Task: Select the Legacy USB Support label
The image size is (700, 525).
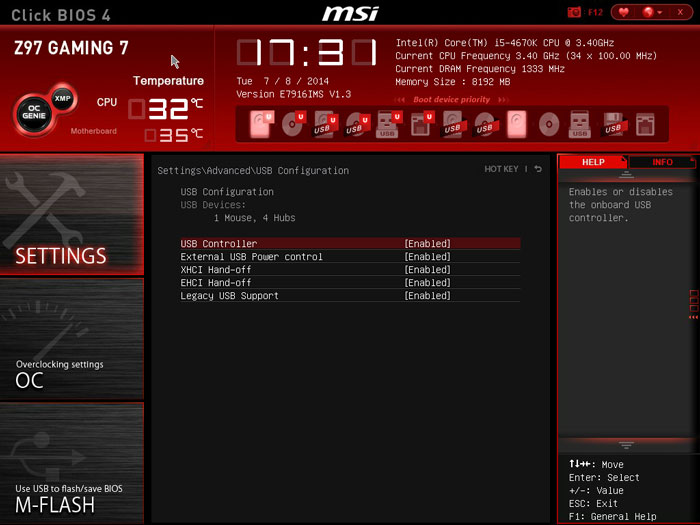Action: pyautogui.click(x=229, y=296)
